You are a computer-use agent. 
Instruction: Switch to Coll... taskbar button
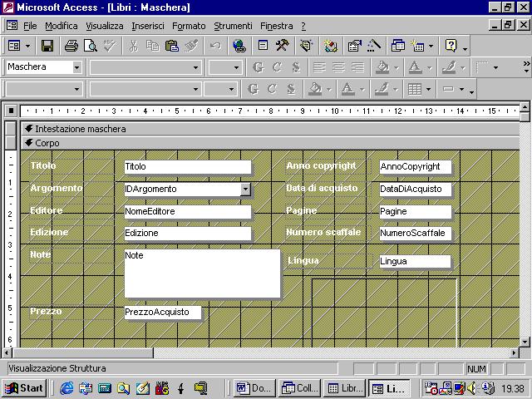pyautogui.click(x=300, y=388)
